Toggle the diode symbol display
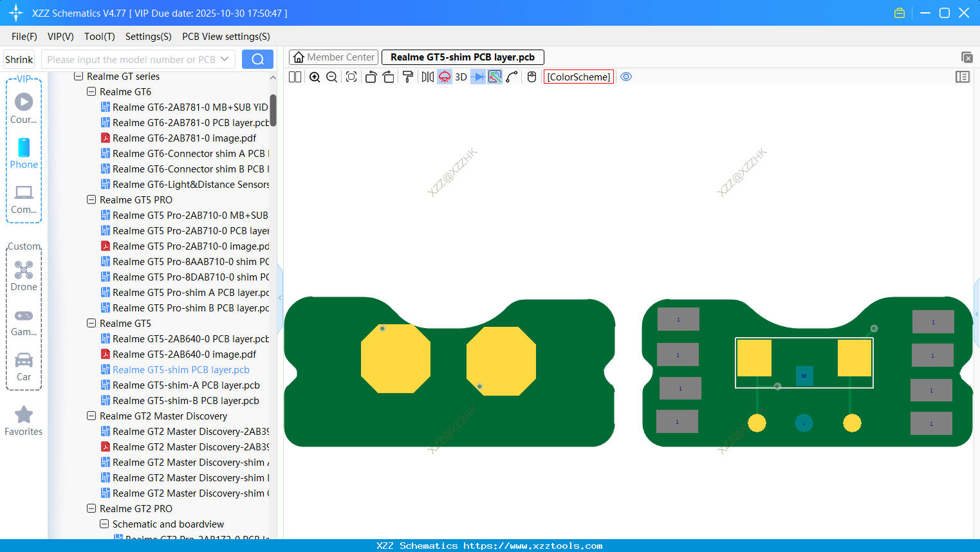Screen dimensions: 980x552 point(478,77)
